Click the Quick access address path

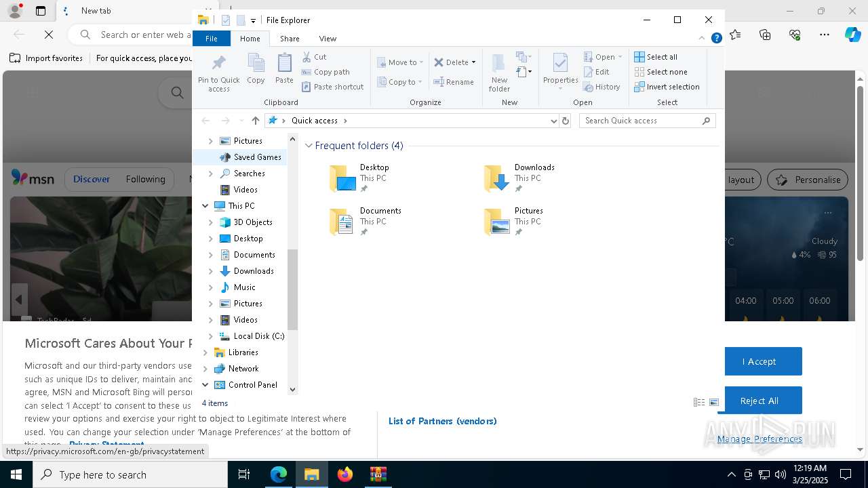315,121
